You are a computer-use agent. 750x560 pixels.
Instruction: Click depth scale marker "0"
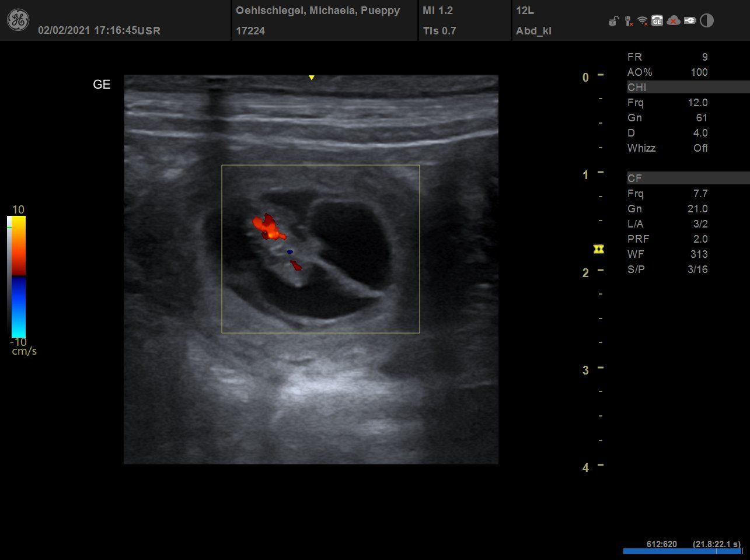[x=585, y=78]
